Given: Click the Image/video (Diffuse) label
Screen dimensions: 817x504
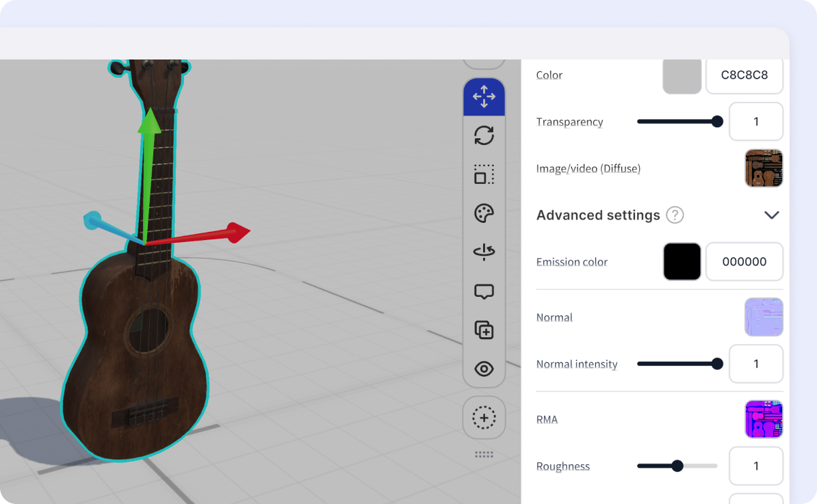Looking at the screenshot, I should click(588, 168).
